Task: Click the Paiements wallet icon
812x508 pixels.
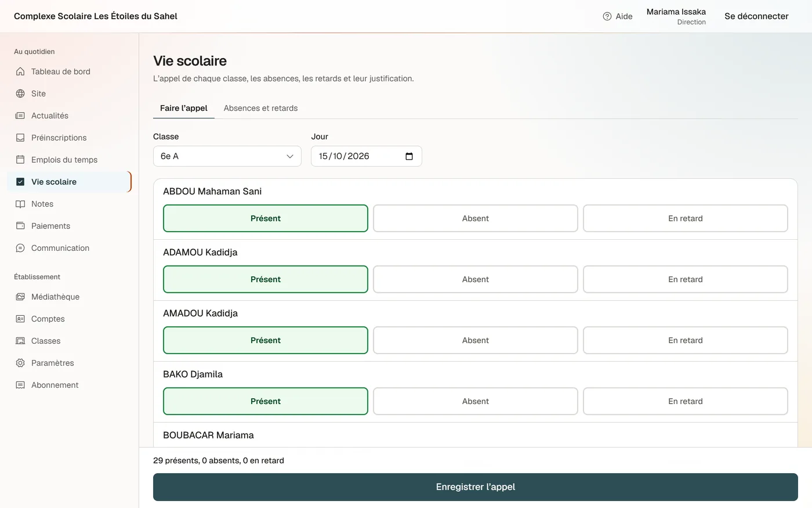Action: click(20, 226)
